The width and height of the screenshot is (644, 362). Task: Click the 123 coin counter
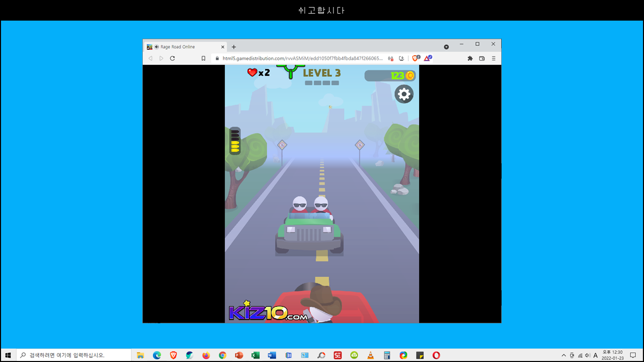tap(397, 75)
